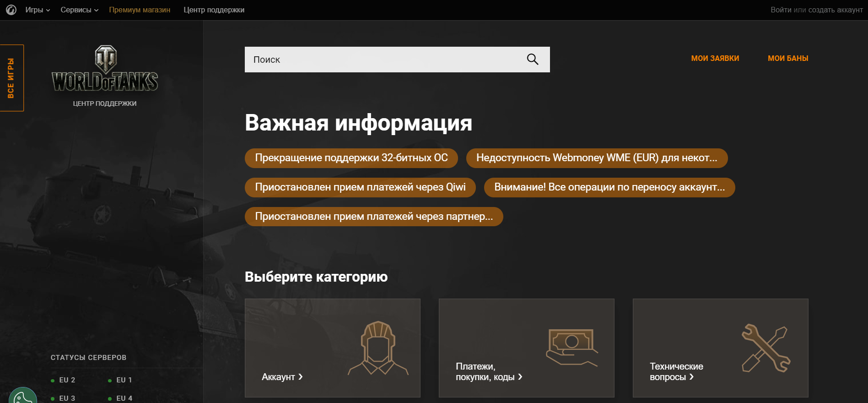This screenshot has width=868, height=403.
Task: Click the EU 4 server status
Action: [120, 398]
